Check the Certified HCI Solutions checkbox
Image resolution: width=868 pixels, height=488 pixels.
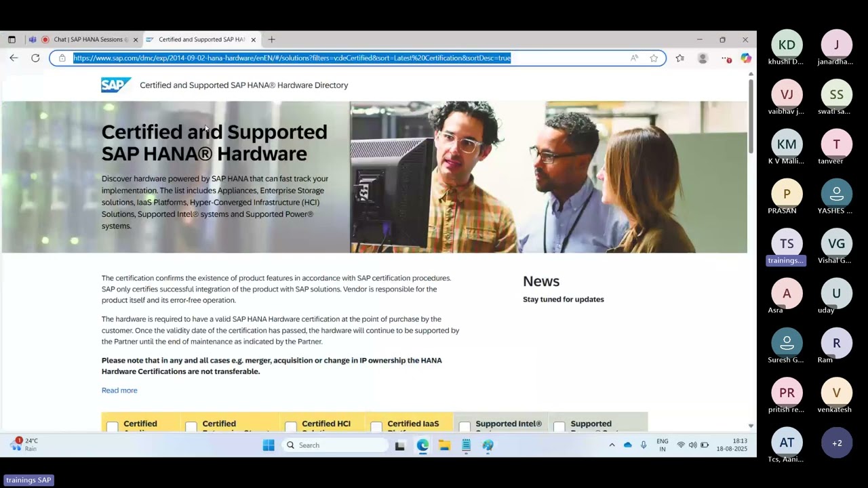pyautogui.click(x=291, y=426)
